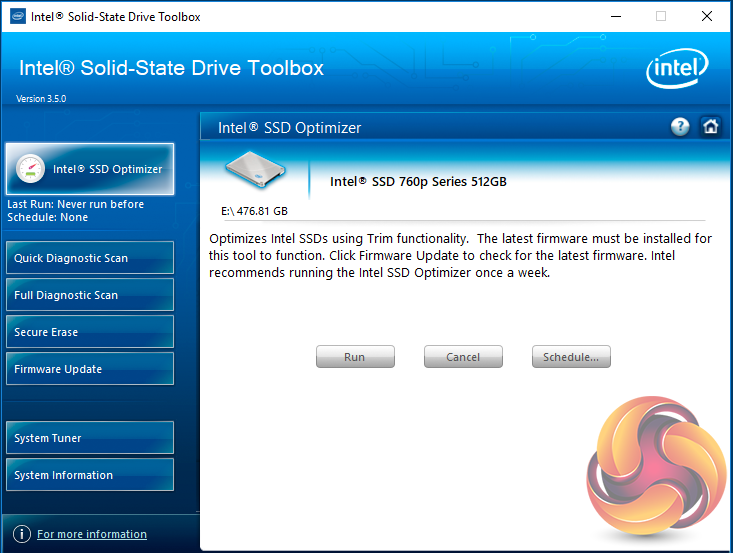Click the 'Intel® SSD 760p Series 512GB' label

418,181
